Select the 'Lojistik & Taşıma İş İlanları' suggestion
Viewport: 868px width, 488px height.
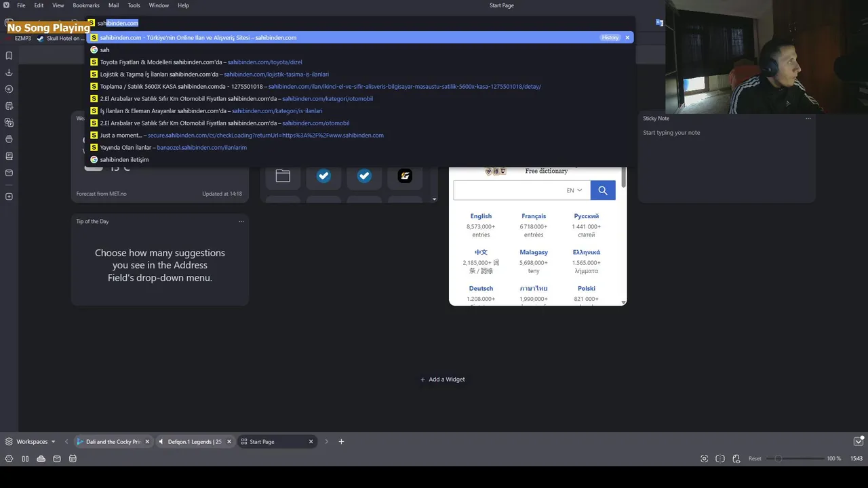pos(360,75)
